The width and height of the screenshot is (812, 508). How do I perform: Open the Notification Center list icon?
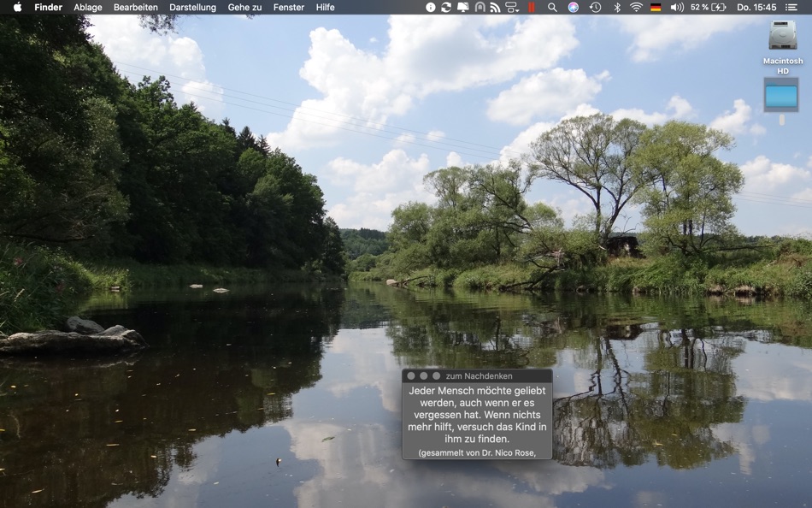(x=791, y=7)
